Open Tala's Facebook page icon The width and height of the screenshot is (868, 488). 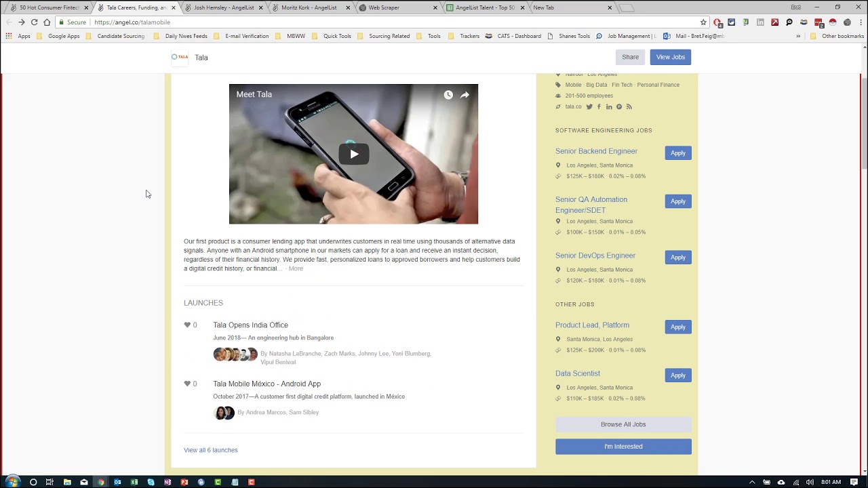tap(599, 106)
